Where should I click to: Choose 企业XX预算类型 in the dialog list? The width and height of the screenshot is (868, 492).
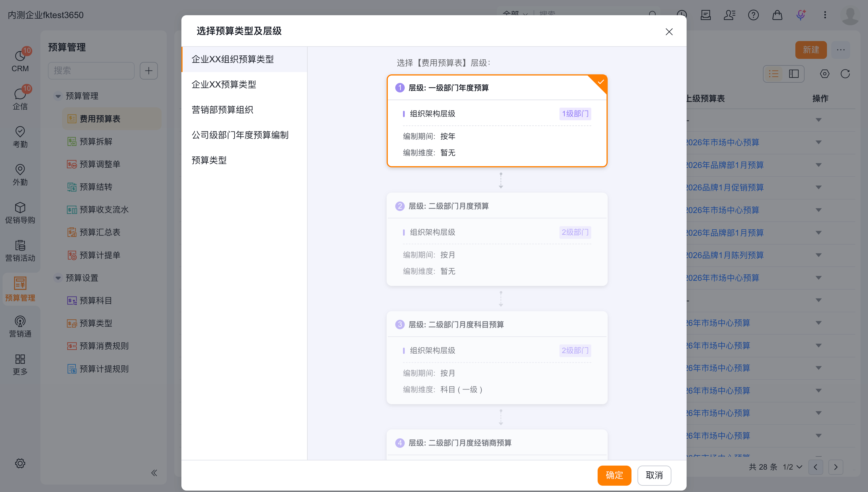tap(244, 84)
